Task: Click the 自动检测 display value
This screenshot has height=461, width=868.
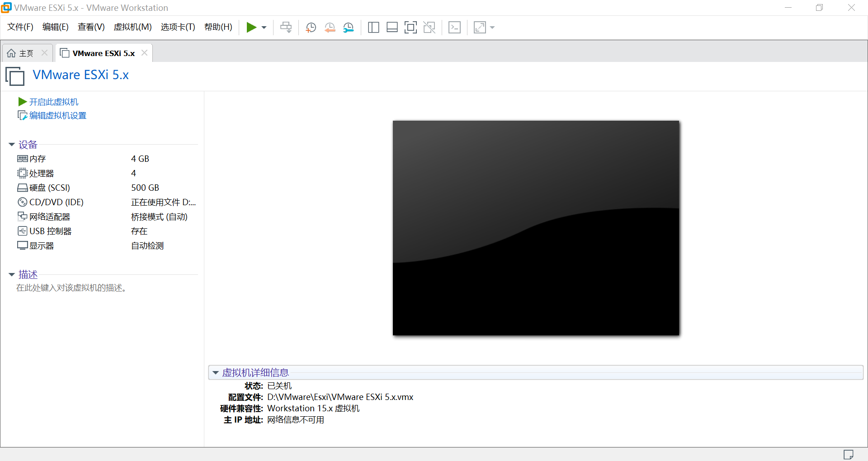Action: [147, 245]
